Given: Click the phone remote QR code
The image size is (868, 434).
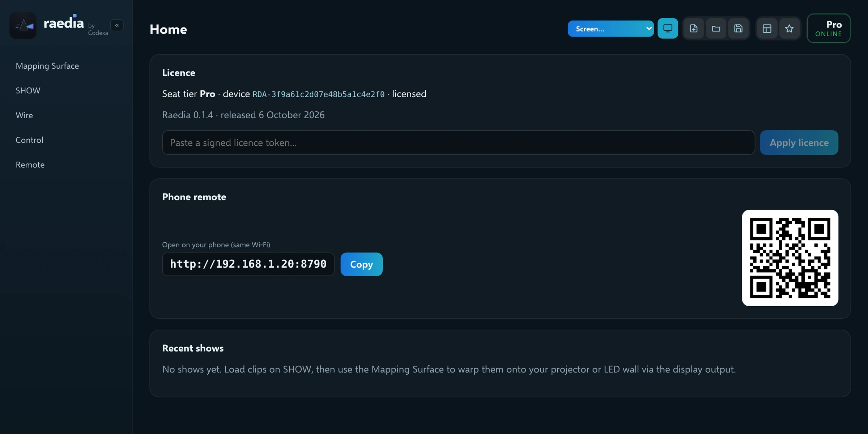Looking at the screenshot, I should [790, 258].
